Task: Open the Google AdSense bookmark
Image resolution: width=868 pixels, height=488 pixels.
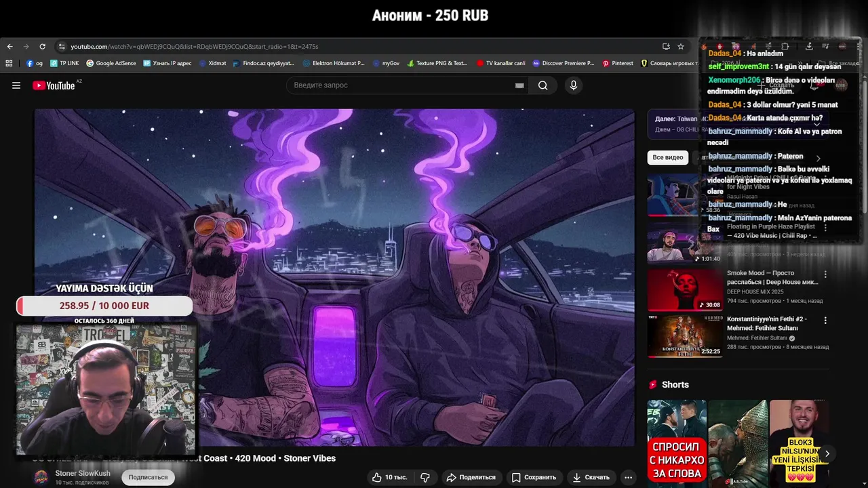Action: pyautogui.click(x=111, y=63)
